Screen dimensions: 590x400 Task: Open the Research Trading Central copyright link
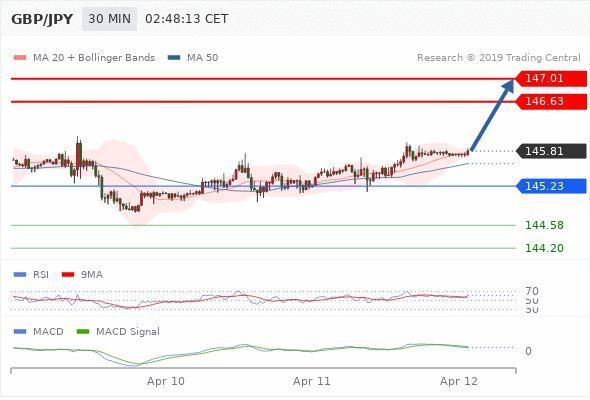click(499, 58)
